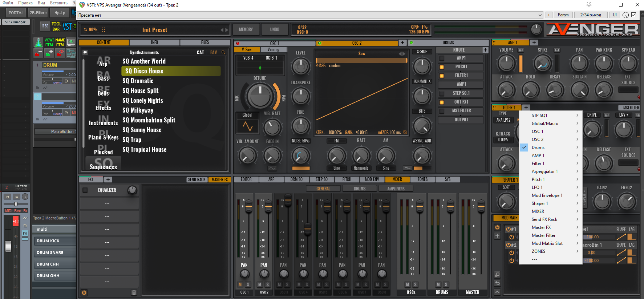
Task: Expand the Filter 1 submenu
Action: 551,163
